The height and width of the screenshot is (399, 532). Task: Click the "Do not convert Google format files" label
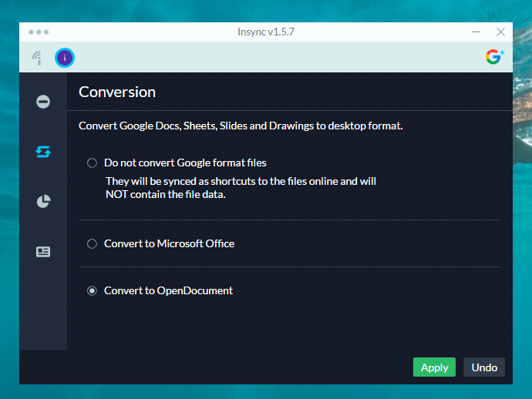coord(185,163)
